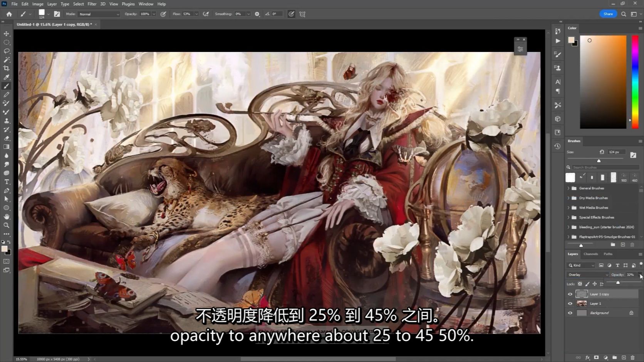Hide Layer 1 copy visibility

click(x=570, y=294)
